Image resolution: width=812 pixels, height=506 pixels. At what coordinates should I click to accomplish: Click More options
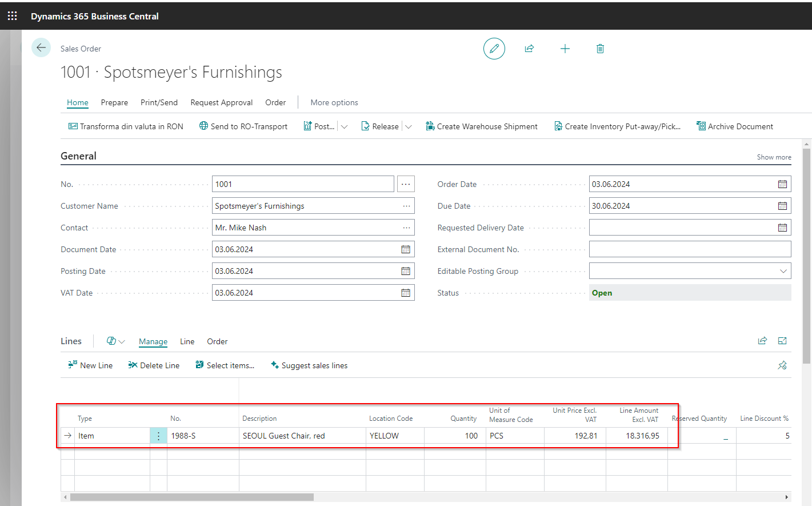coord(334,102)
